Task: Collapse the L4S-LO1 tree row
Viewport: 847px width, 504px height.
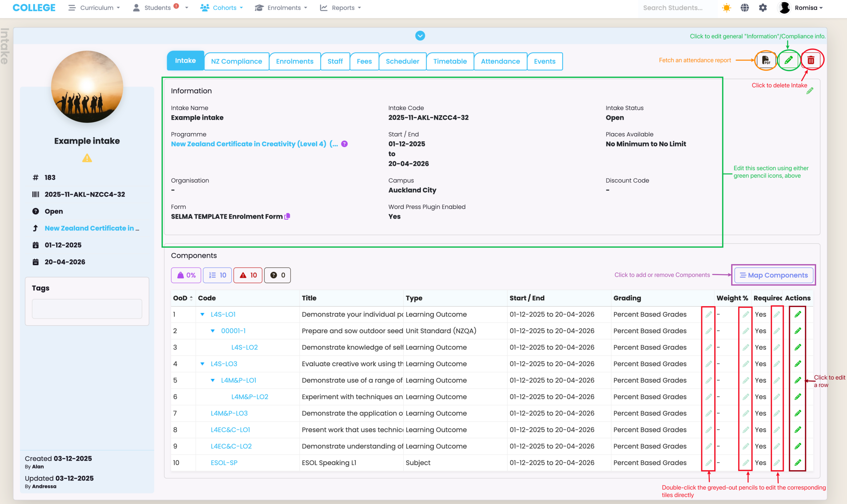Action: (202, 315)
